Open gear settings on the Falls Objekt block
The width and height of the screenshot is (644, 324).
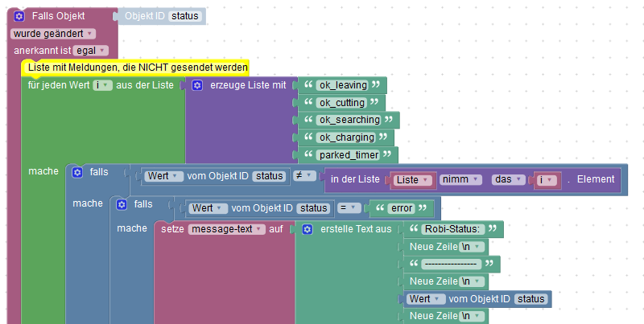click(19, 16)
